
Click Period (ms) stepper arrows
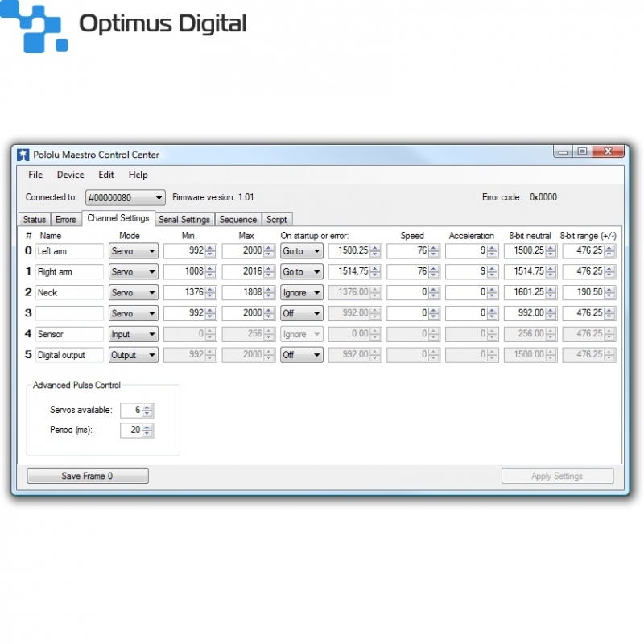pos(147,430)
